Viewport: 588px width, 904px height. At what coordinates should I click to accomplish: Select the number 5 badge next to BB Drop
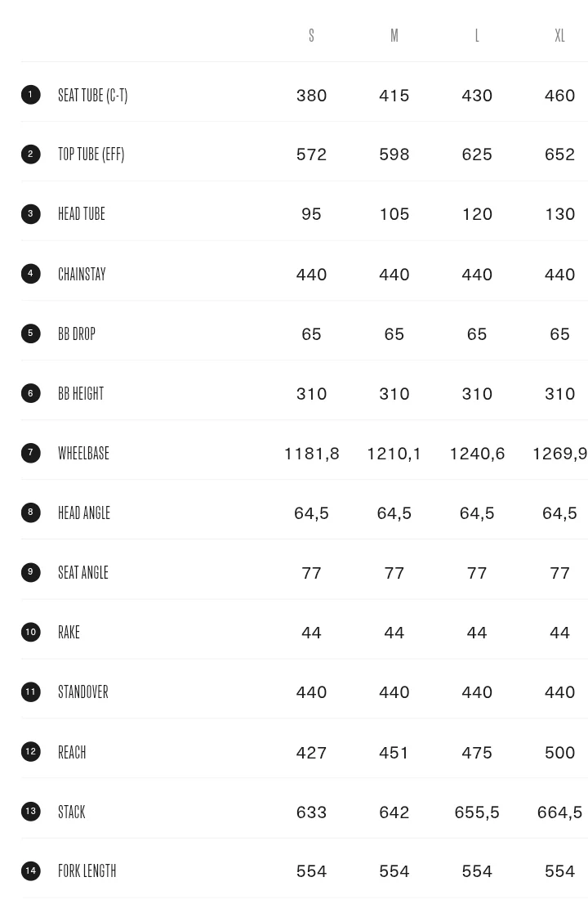(x=30, y=333)
